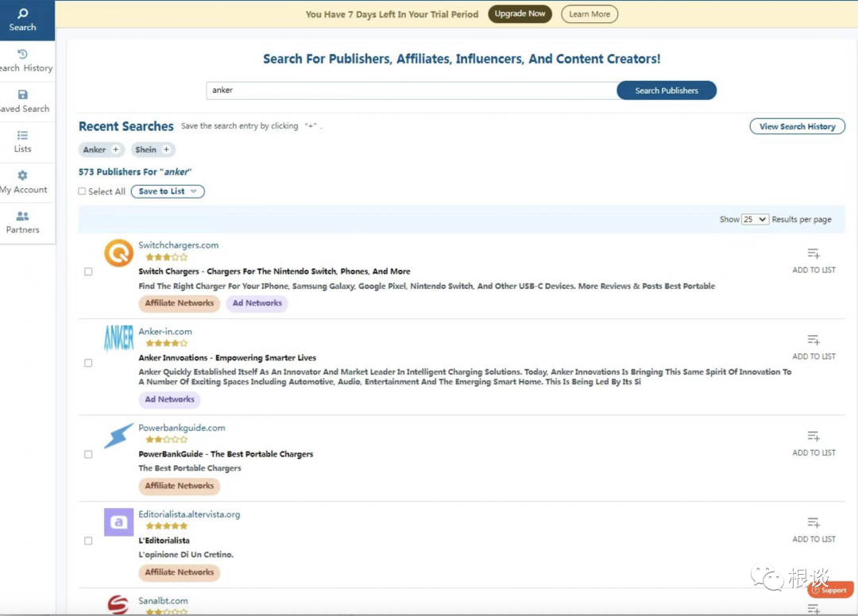Tick the Powerbankguide.com result checkbox
This screenshot has height=616, width=858.
pyautogui.click(x=88, y=454)
